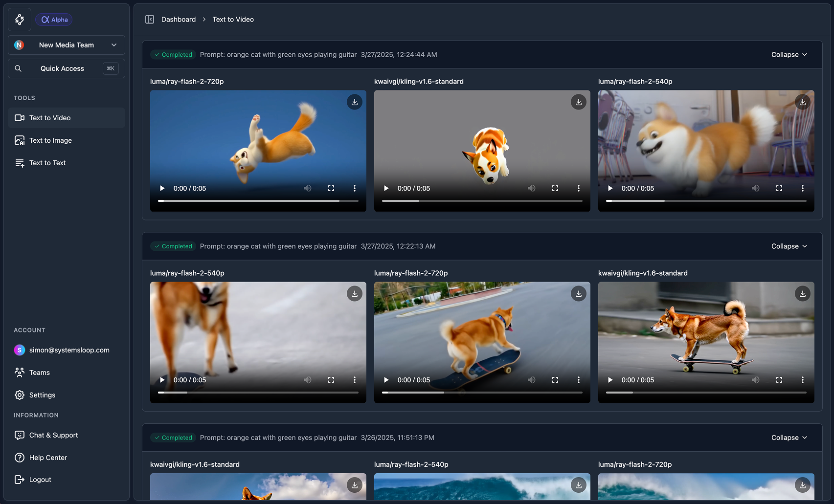Image resolution: width=834 pixels, height=504 pixels.
Task: Click the sidebar collapse icon near Dashboard
Action: [x=150, y=19]
